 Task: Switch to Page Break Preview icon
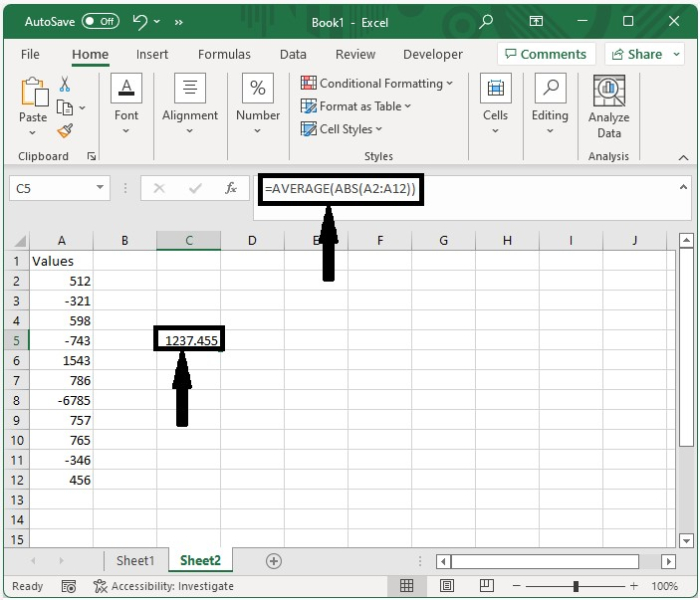tap(487, 585)
